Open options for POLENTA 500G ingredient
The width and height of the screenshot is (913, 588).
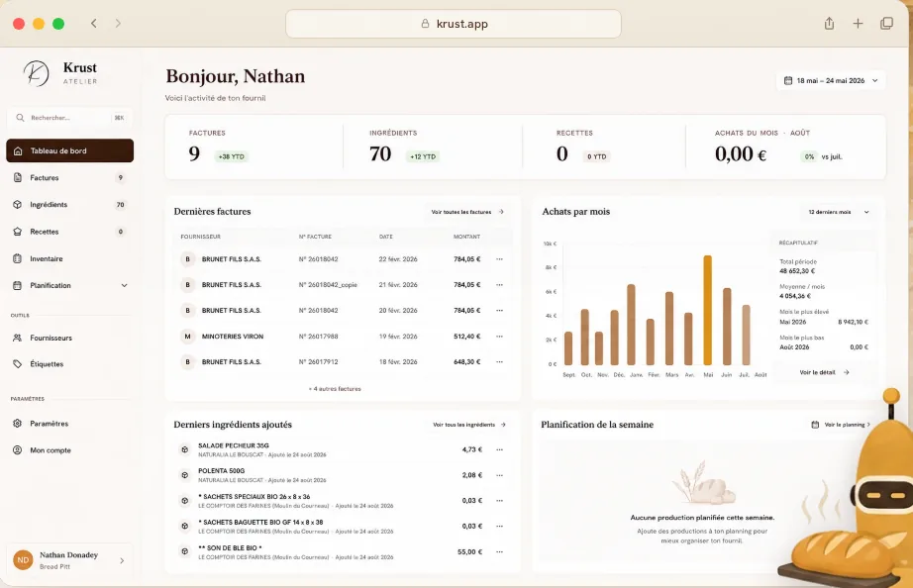tap(500, 475)
